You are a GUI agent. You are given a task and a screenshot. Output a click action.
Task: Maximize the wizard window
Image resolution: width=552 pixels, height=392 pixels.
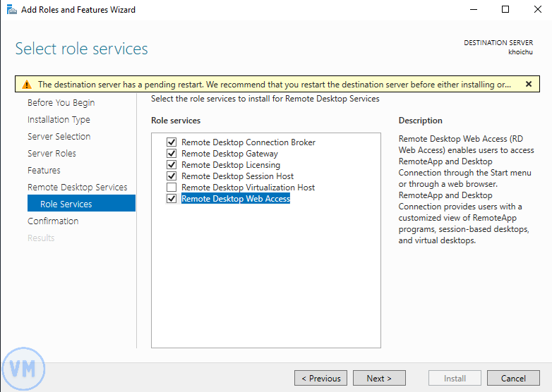click(x=505, y=10)
